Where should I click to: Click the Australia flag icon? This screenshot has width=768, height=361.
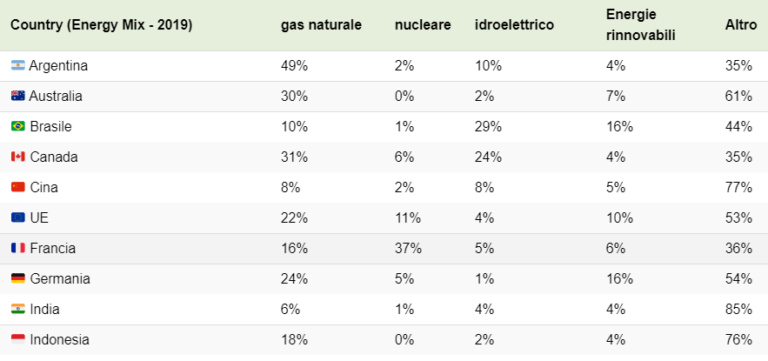[18, 96]
